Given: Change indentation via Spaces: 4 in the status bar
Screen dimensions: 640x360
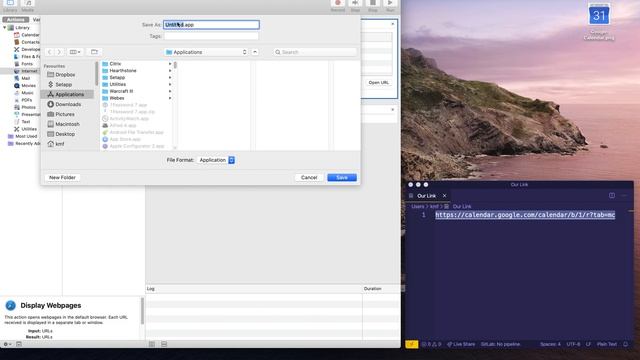Looking at the screenshot, I should 550,344.
